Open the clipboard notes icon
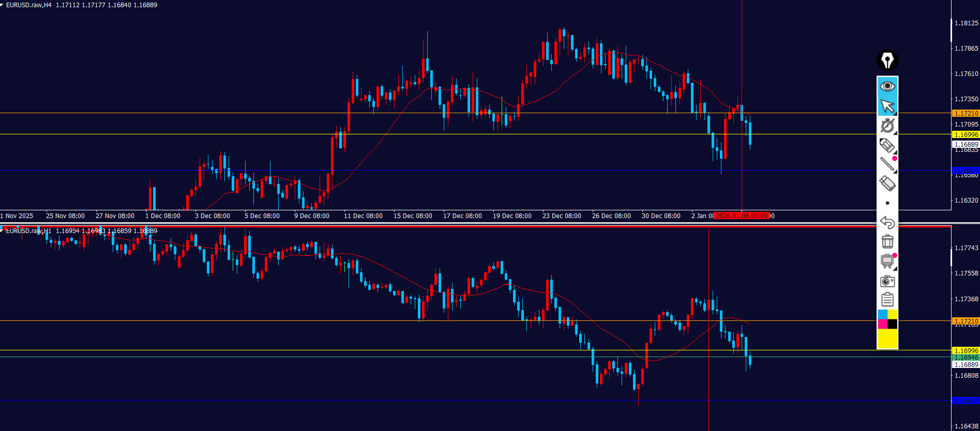Image resolution: width=980 pixels, height=431 pixels. coord(887,300)
